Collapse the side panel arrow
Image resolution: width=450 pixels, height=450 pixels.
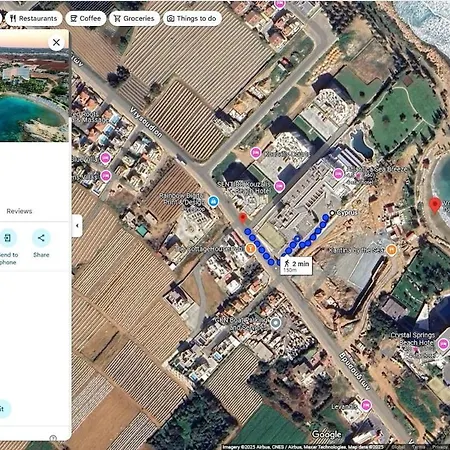77,226
